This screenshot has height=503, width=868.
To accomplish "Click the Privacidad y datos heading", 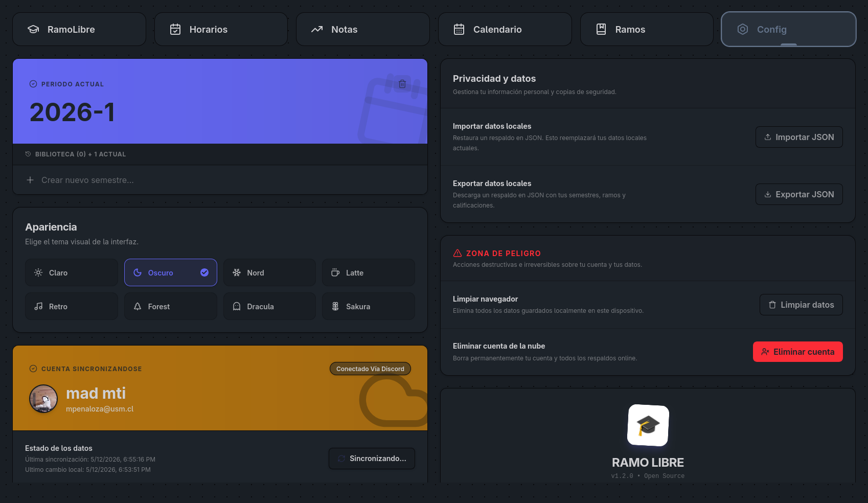I will tap(494, 79).
